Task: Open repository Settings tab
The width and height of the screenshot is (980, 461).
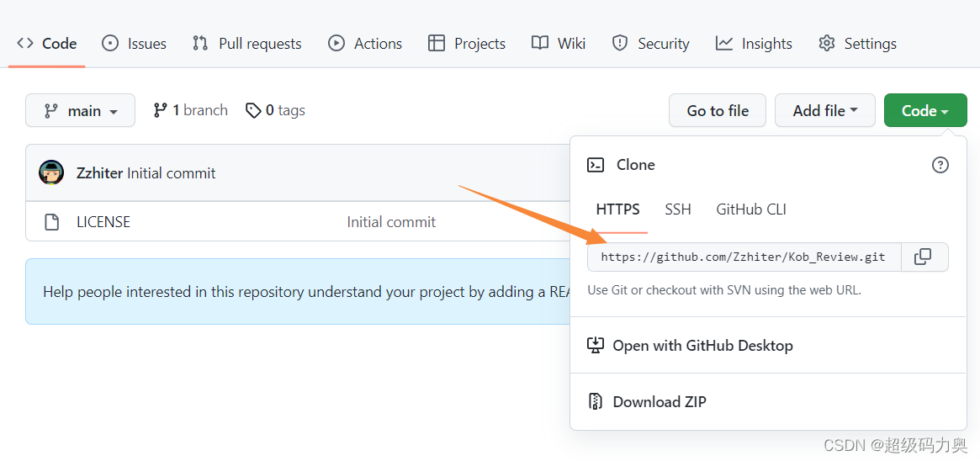Action: pyautogui.click(x=857, y=44)
